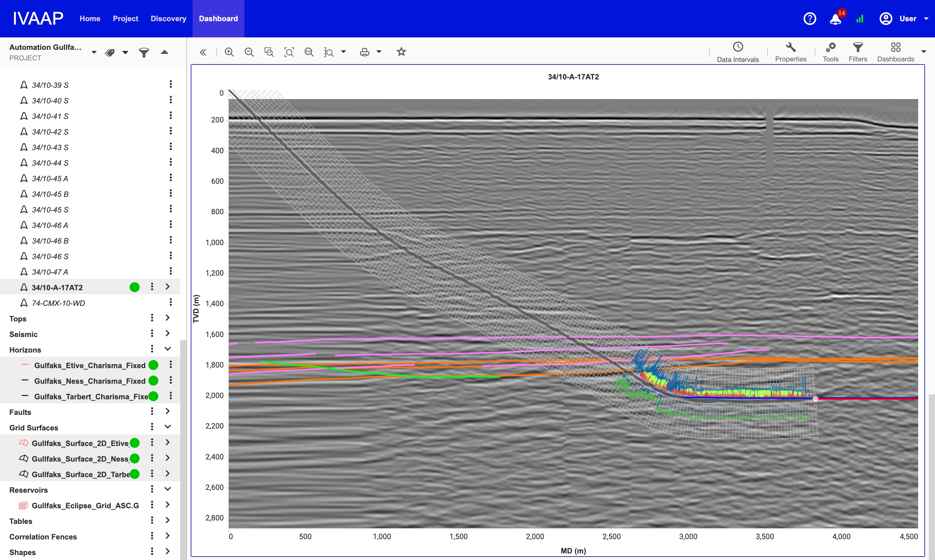Screen dimensions: 935x560
Task: Expand the Correlation Fences chevron
Action: [x=168, y=535]
